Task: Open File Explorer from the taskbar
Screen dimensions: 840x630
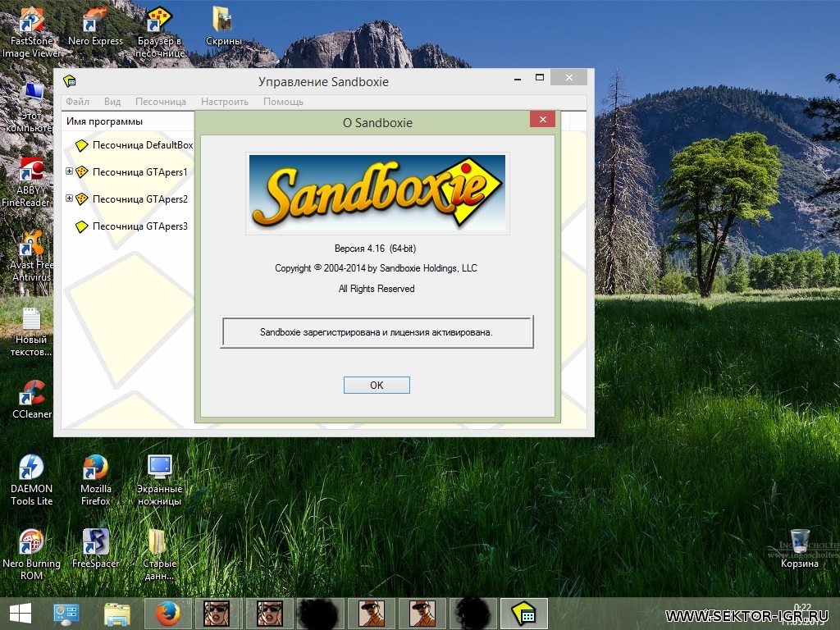Action: click(116, 614)
